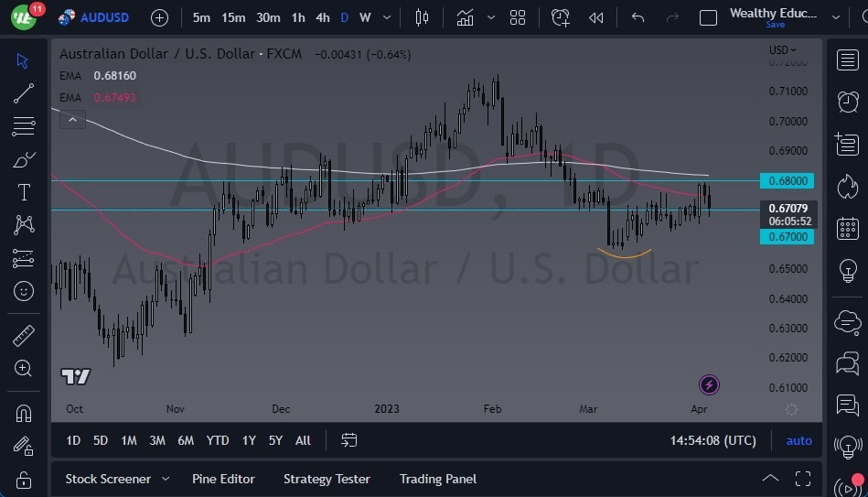Expand the Stock Screener dropdown

coord(166,479)
